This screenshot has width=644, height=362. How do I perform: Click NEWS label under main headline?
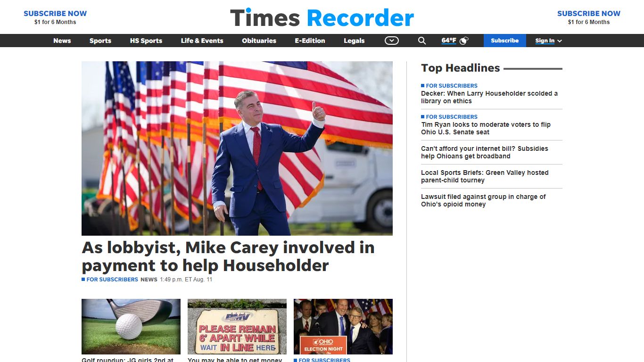click(149, 280)
